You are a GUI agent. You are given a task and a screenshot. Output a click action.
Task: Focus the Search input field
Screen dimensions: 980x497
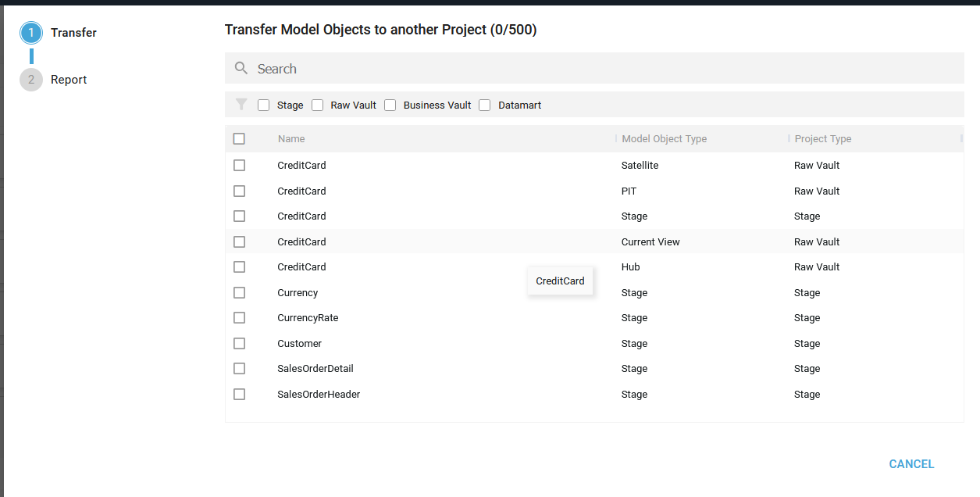593,69
